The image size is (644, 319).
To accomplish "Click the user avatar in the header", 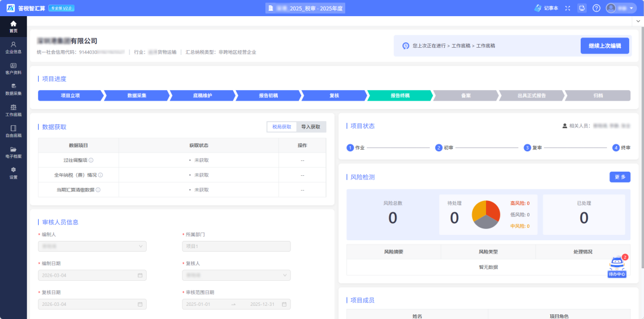I will coord(611,8).
